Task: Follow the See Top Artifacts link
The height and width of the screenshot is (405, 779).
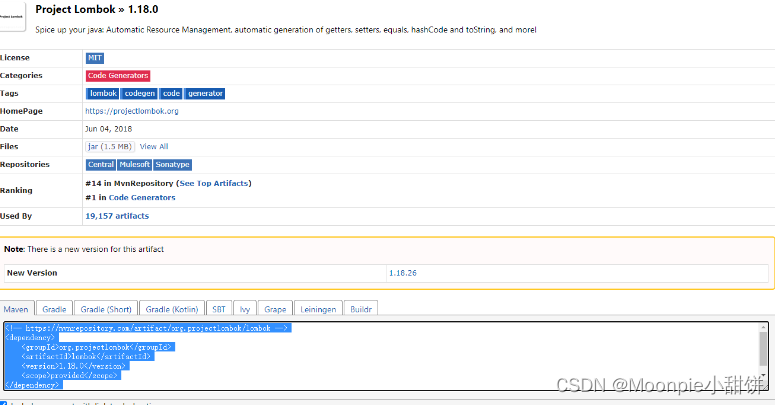Action: (214, 183)
